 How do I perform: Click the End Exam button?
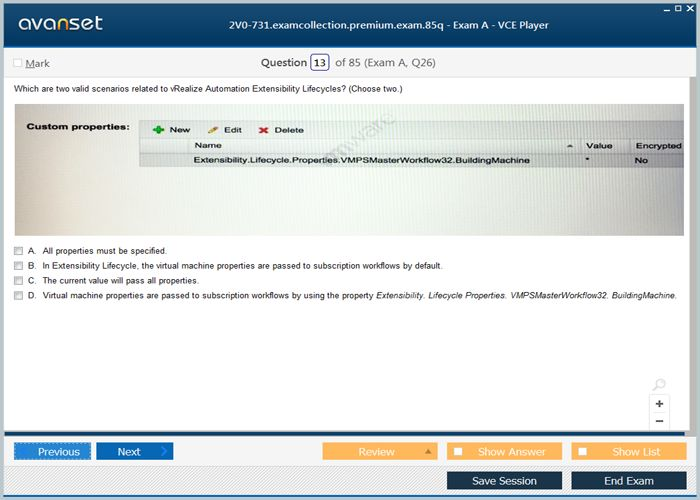(628, 481)
